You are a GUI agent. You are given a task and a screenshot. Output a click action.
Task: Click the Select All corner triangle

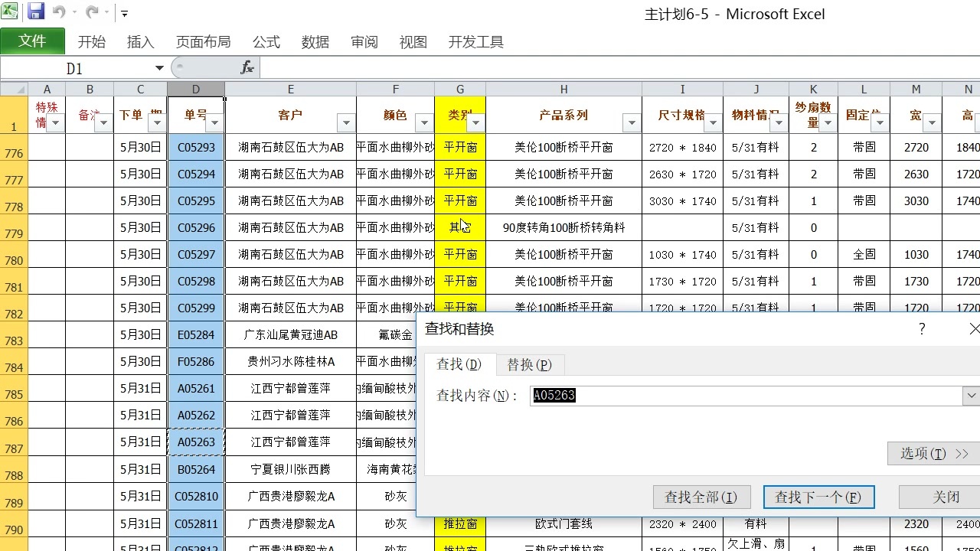[14, 90]
